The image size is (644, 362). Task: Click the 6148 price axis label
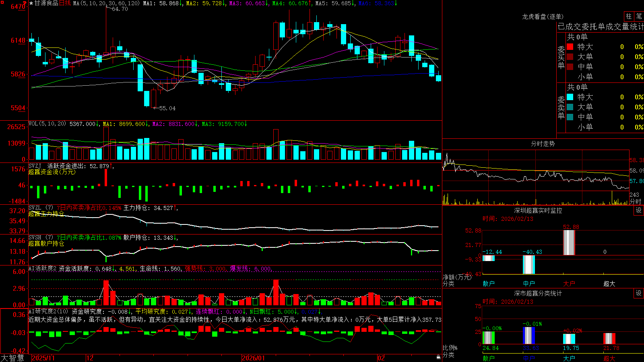click(x=18, y=40)
